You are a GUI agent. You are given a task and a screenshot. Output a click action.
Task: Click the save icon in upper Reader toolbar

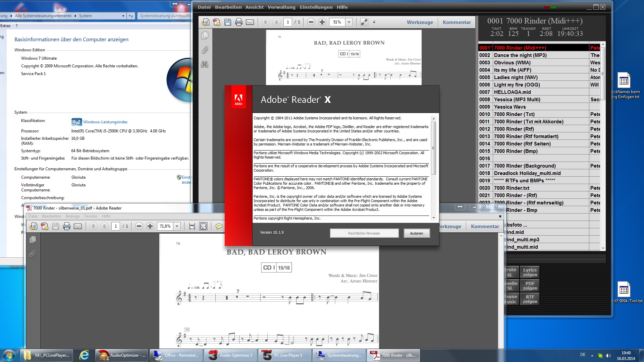pyautogui.click(x=228, y=22)
